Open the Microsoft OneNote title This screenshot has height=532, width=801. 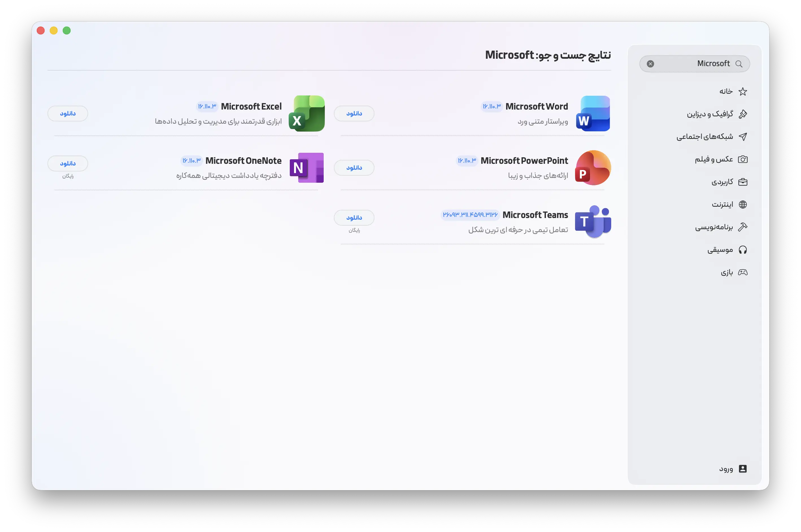pos(243,160)
